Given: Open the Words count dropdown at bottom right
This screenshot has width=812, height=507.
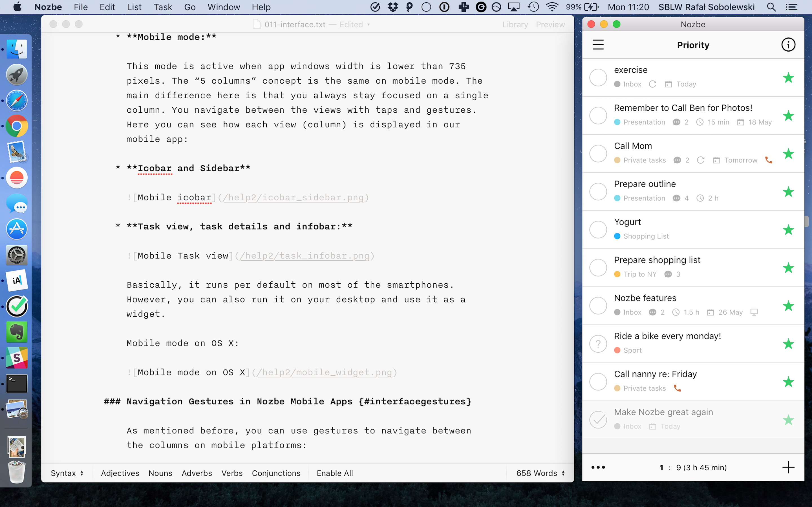Looking at the screenshot, I should tap(539, 473).
